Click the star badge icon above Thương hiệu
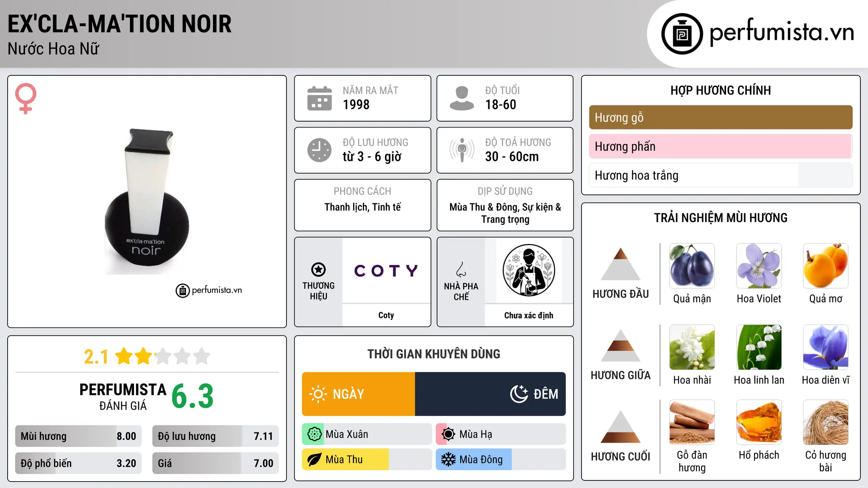This screenshot has width=868, height=488. pyautogui.click(x=318, y=269)
